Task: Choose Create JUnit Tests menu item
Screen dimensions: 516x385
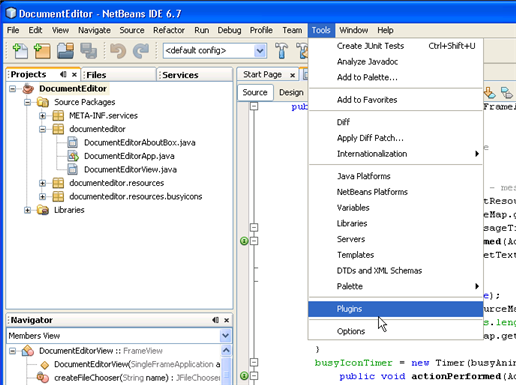Action: (396, 46)
